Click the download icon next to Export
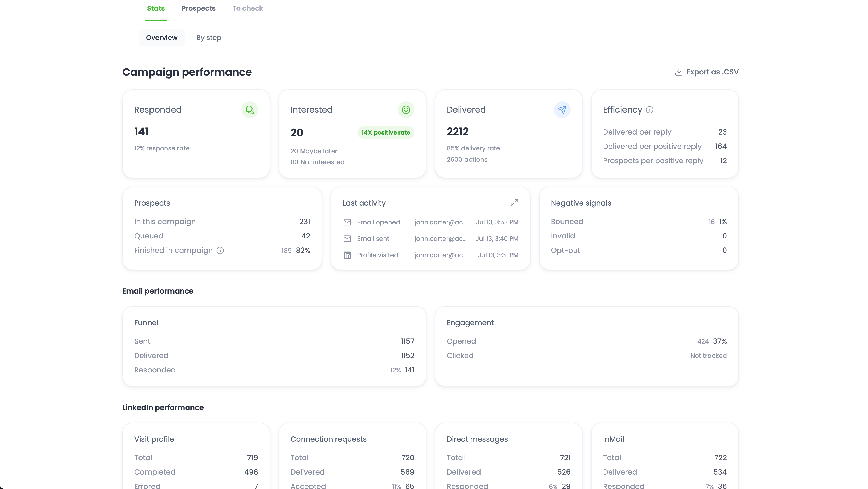The image size is (868, 489). click(679, 72)
